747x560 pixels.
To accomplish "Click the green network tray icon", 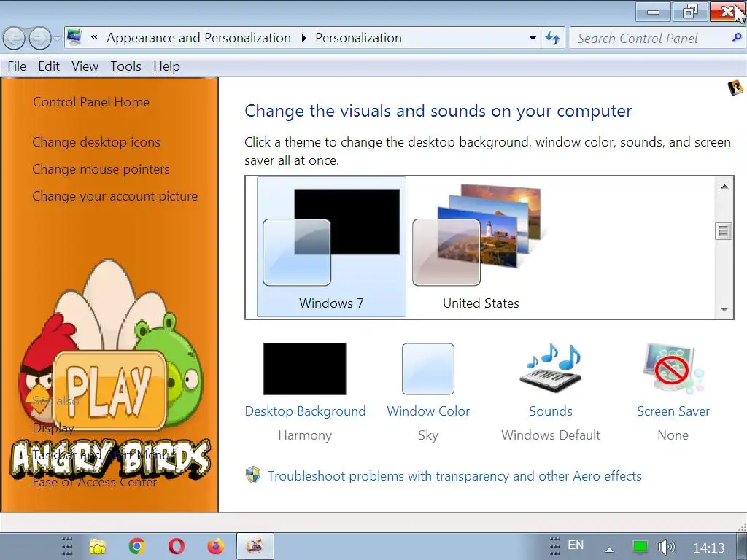I will tap(640, 547).
